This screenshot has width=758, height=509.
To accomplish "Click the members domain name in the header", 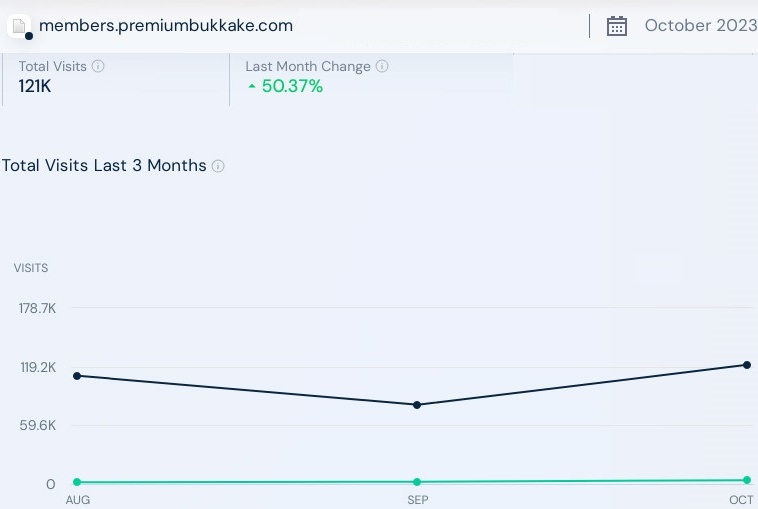I will 166,26.
